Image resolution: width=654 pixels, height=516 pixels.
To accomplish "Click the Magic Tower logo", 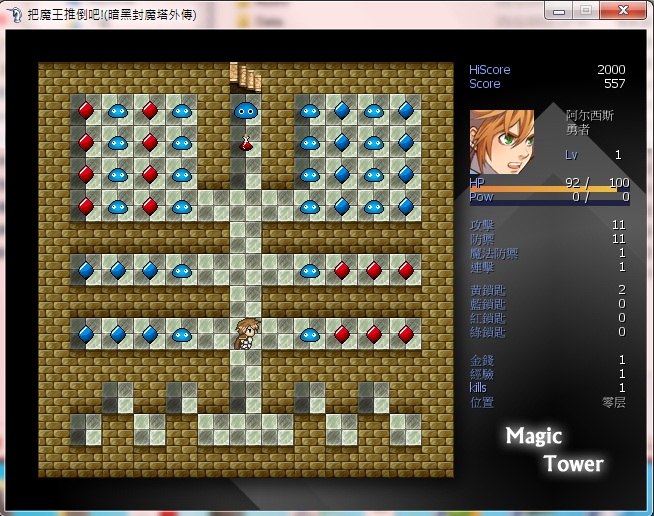I will [x=555, y=450].
